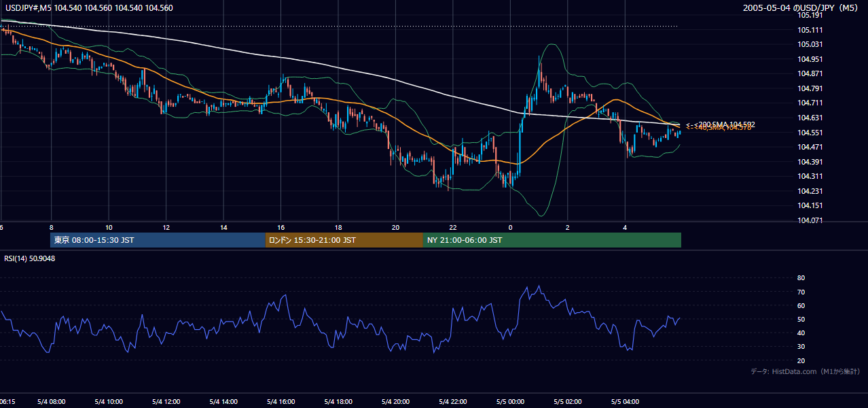This screenshot has height=408, width=868.
Task: Click the 104.391 price axis label
Action: coord(809,162)
